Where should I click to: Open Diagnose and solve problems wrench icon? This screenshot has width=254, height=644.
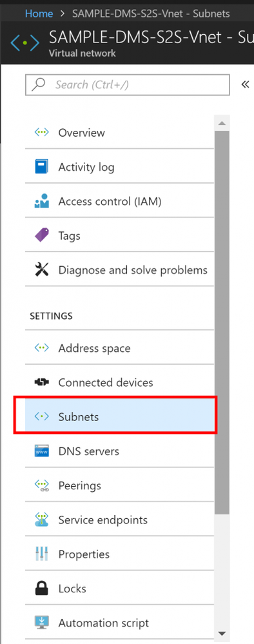[x=41, y=270]
